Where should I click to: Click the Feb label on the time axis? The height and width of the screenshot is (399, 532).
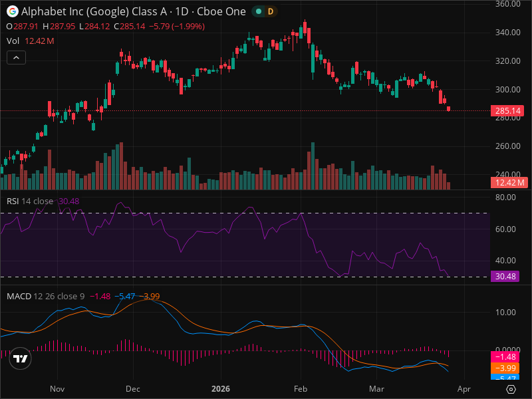pyautogui.click(x=301, y=389)
